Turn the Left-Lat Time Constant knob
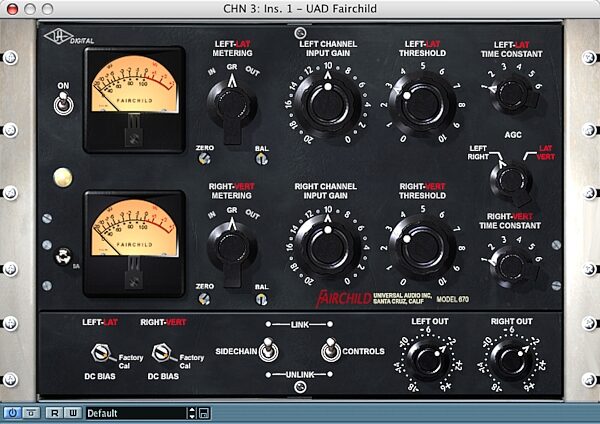The width and height of the screenshot is (600, 424). (x=512, y=94)
